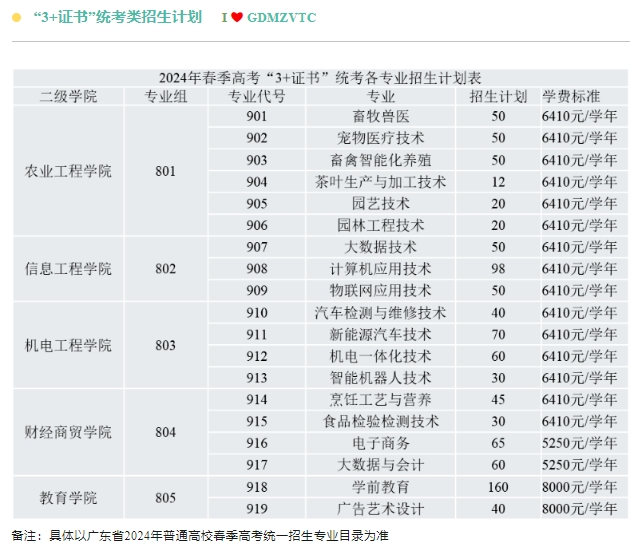Click major code 908
Image resolution: width=640 pixels, height=554 pixels.
point(257,269)
